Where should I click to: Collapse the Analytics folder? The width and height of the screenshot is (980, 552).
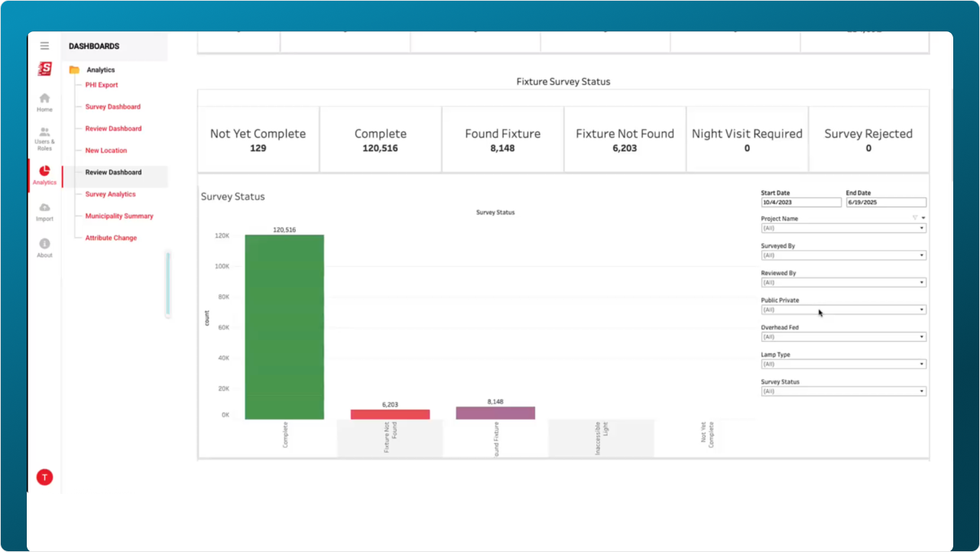pyautogui.click(x=74, y=70)
